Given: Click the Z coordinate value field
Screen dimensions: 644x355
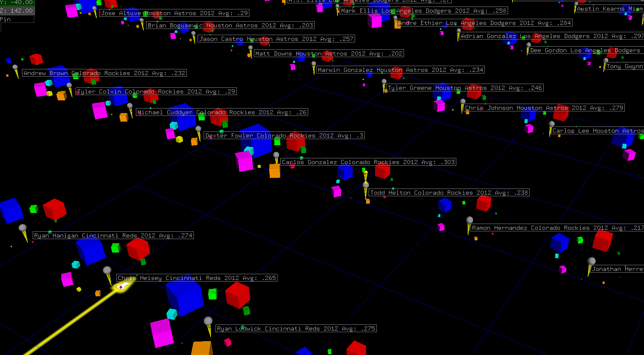Looking at the screenshot, I should (17, 11).
